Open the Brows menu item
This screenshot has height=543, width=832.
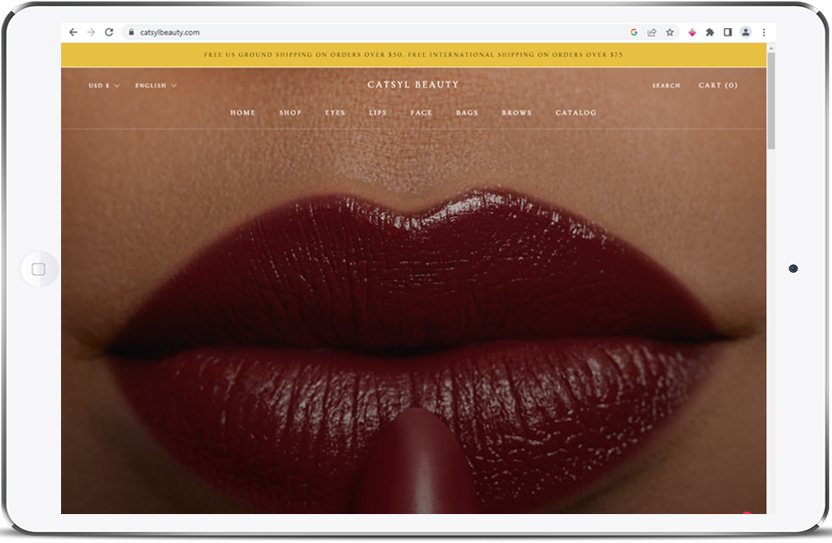(x=516, y=113)
